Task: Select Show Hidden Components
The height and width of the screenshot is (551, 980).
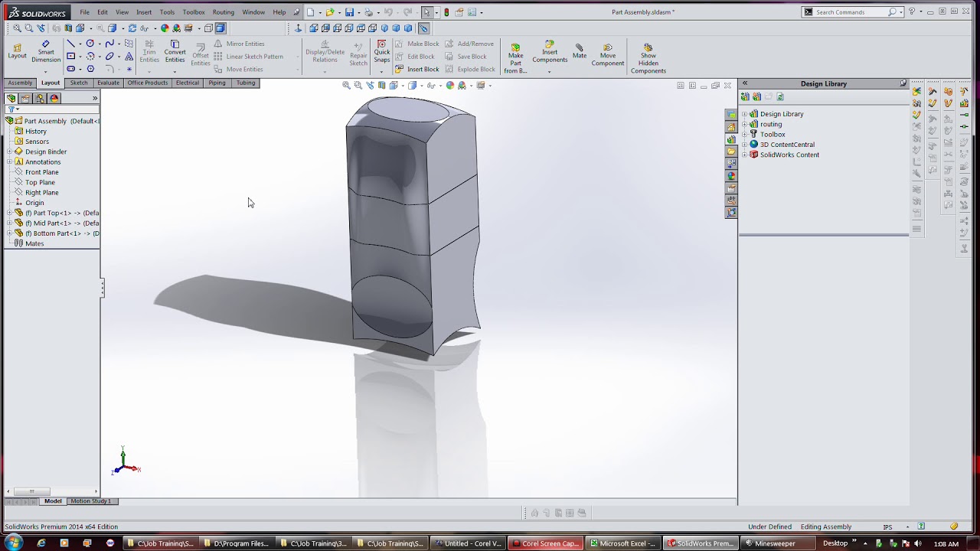Action: point(648,58)
